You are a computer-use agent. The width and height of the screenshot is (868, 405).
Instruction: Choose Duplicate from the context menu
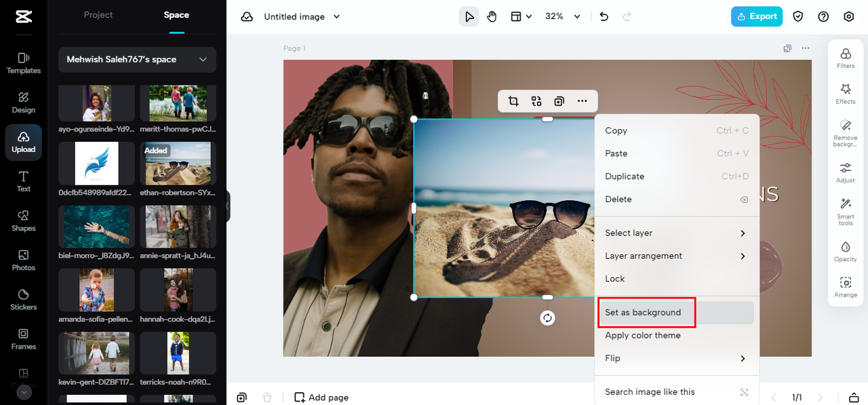(x=676, y=176)
